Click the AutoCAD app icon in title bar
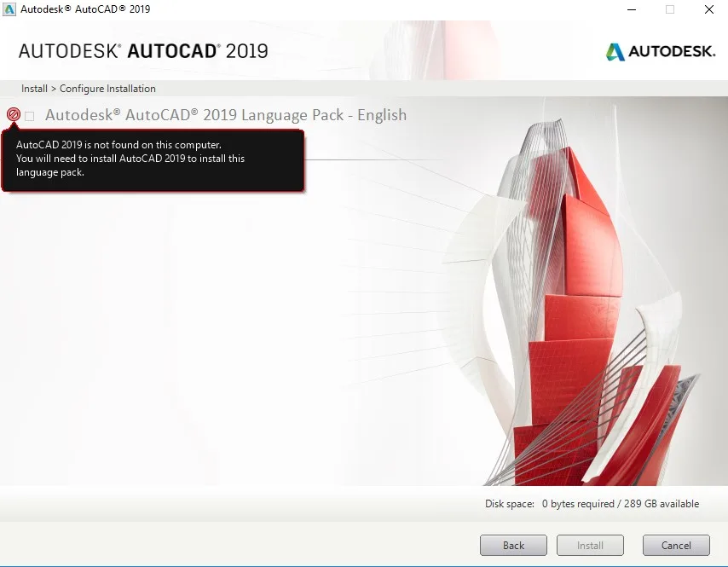728x567 pixels. coord(10,9)
